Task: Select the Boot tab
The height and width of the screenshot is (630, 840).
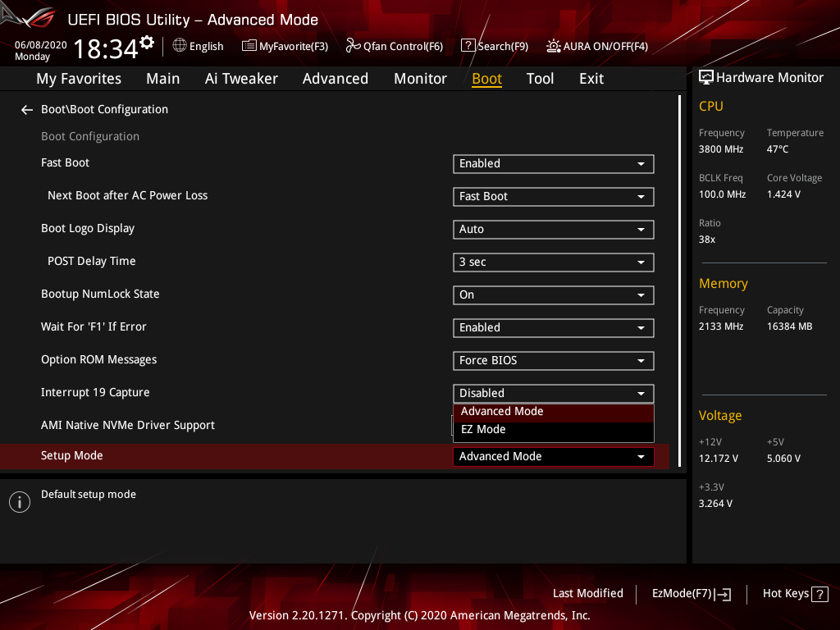Action: pos(486,79)
